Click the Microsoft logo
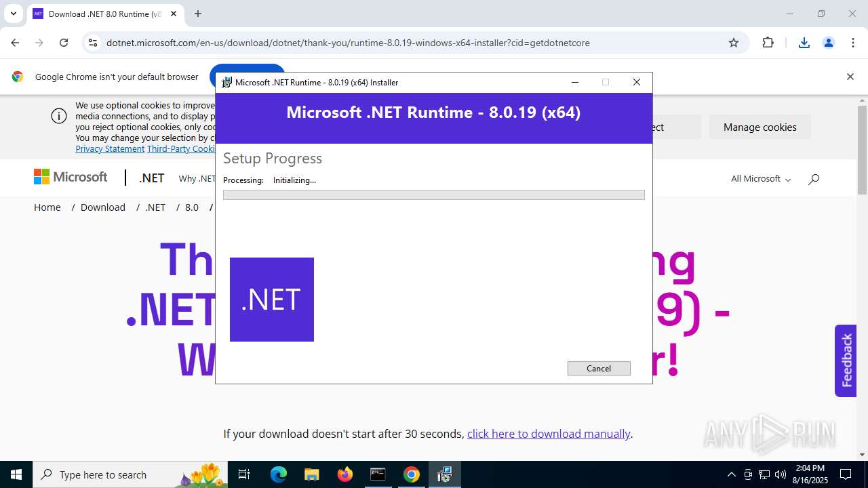868x488 pixels. (x=71, y=177)
